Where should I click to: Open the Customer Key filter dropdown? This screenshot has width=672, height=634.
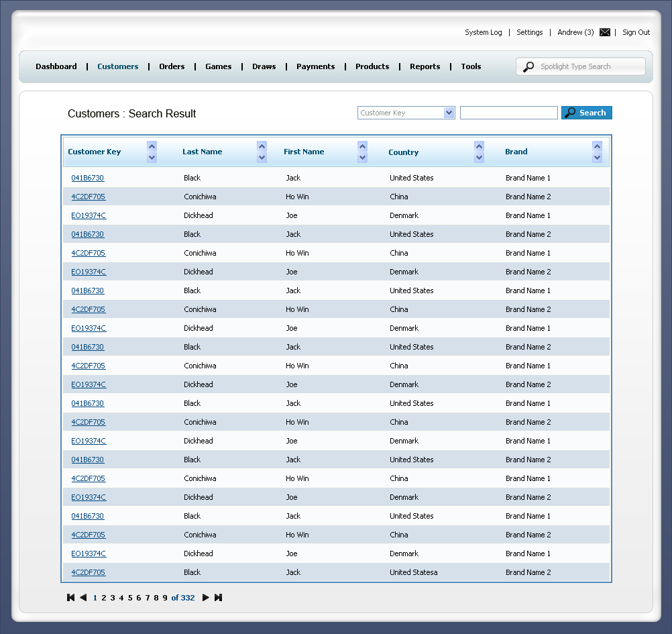coord(406,113)
